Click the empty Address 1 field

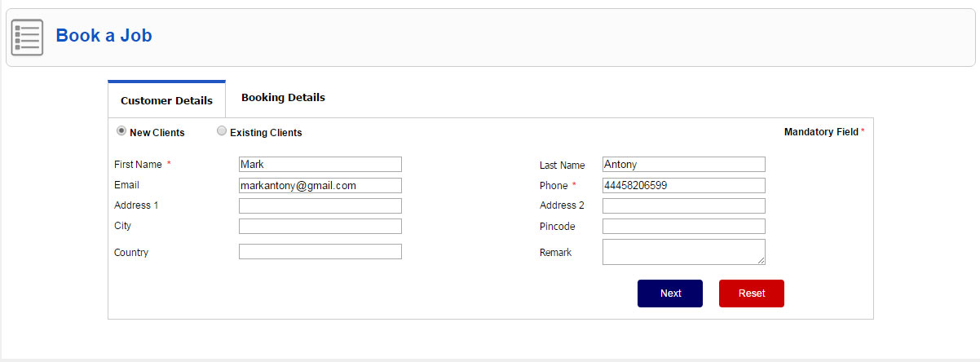320,205
